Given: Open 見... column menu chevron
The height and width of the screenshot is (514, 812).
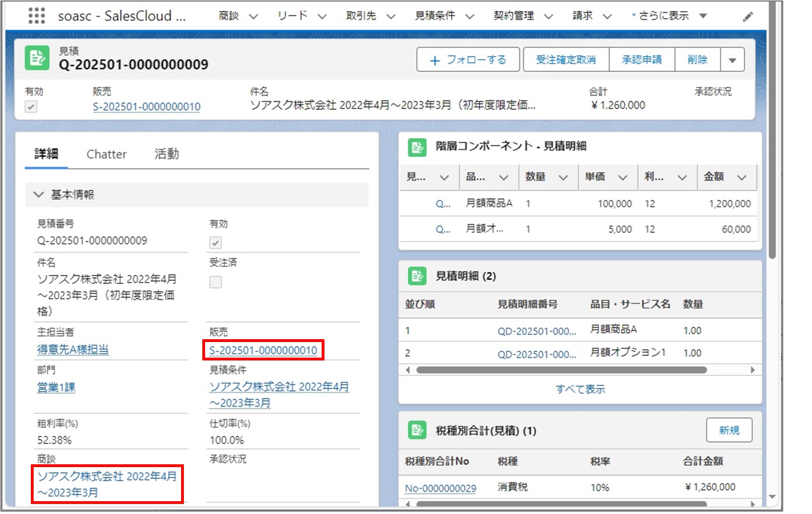Looking at the screenshot, I should (x=444, y=178).
